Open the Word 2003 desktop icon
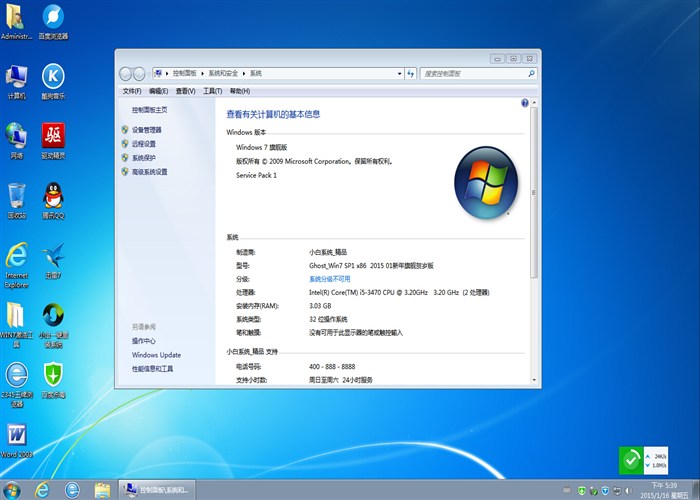The height and width of the screenshot is (500, 700). [17, 438]
